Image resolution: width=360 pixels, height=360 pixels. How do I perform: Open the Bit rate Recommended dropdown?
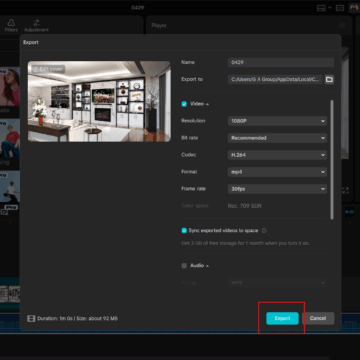click(277, 138)
